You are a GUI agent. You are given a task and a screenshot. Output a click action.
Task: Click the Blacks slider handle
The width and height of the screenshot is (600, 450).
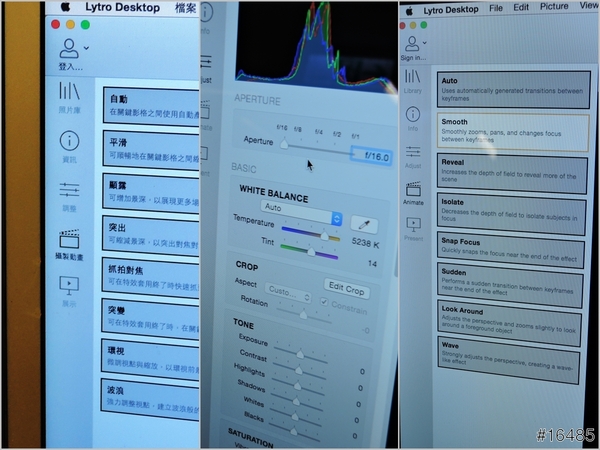(293, 431)
